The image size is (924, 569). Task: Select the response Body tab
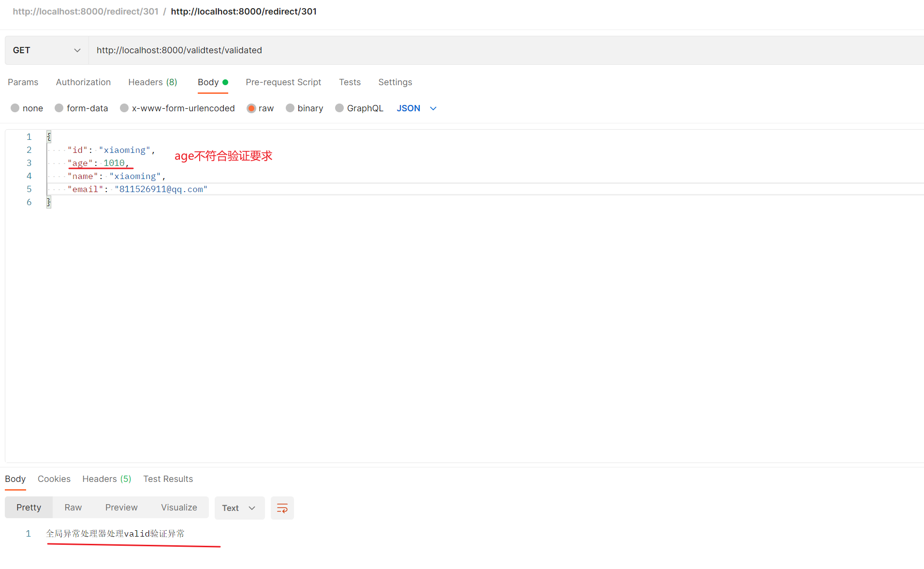[15, 479]
